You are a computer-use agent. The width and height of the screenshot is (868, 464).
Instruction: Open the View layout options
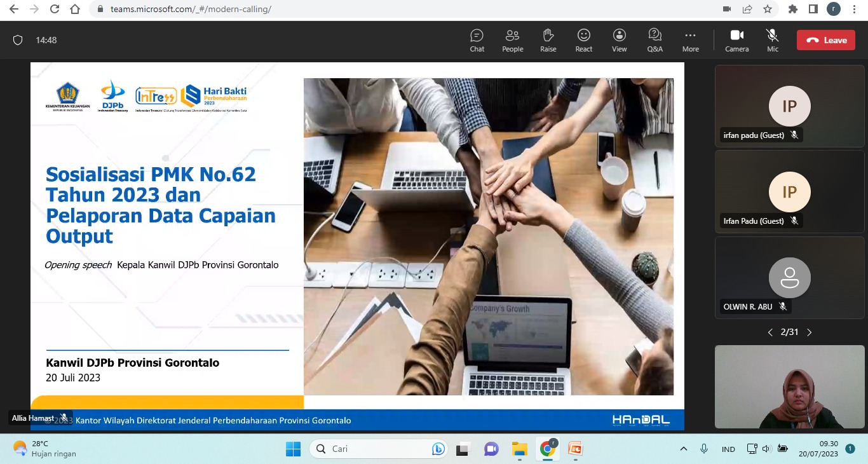619,40
